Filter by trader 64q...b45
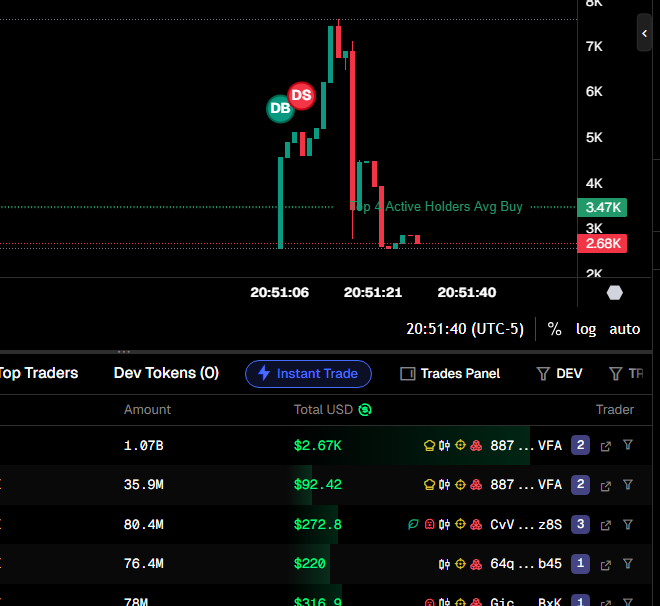This screenshot has width=660, height=606. (x=628, y=563)
